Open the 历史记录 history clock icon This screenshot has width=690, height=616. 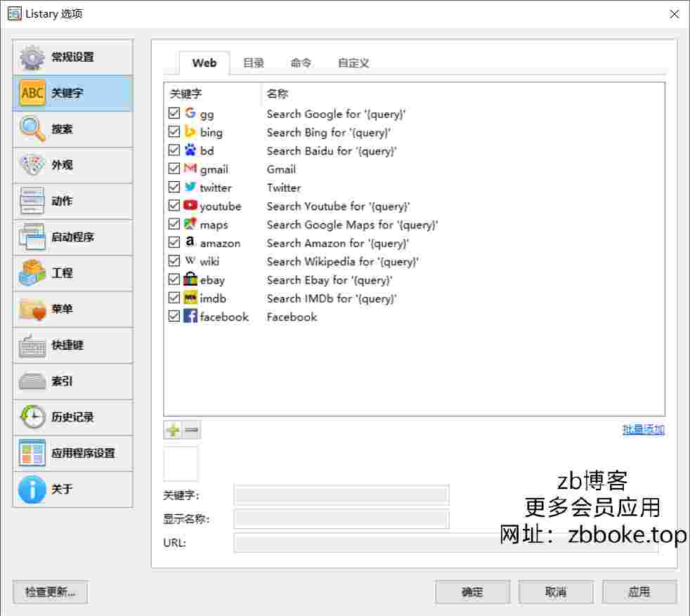[x=32, y=417]
